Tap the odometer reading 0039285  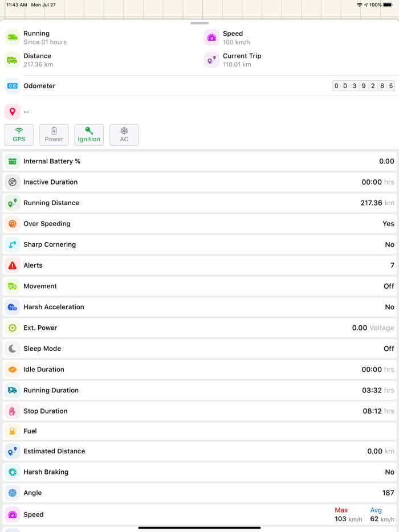pos(363,86)
